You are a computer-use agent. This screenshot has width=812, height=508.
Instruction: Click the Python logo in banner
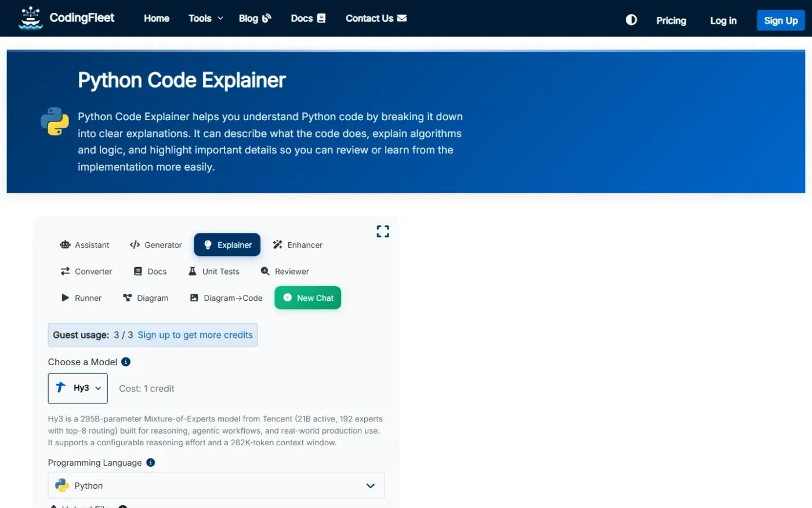click(x=55, y=121)
